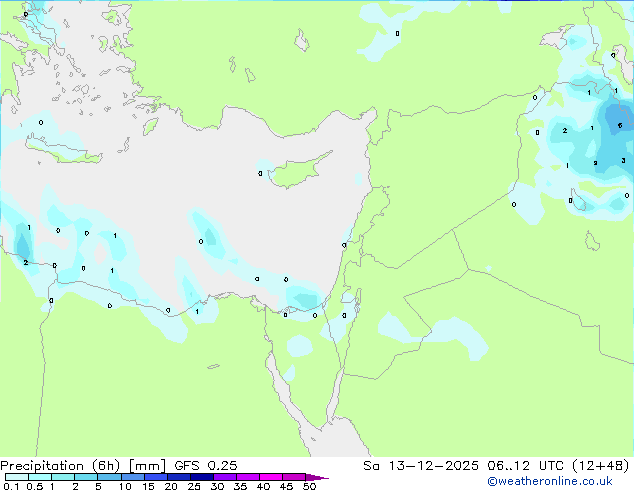Click the 2–5 mm legend color box
The width and height of the screenshot is (634, 490).
(86, 477)
